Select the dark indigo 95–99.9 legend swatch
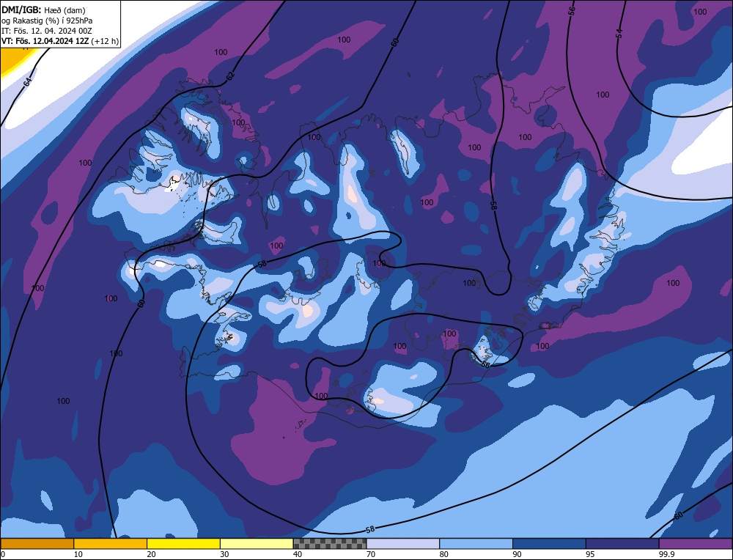This screenshot has height=560, width=733. click(622, 544)
